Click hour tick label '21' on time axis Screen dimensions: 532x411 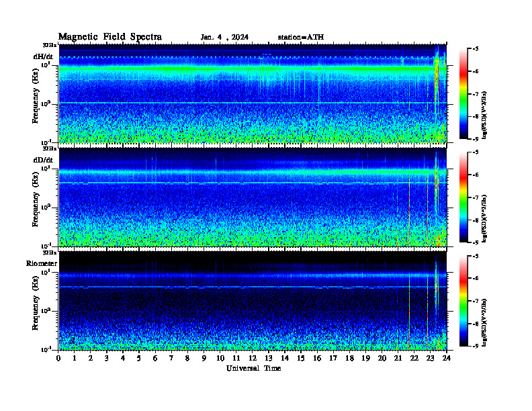398,358
